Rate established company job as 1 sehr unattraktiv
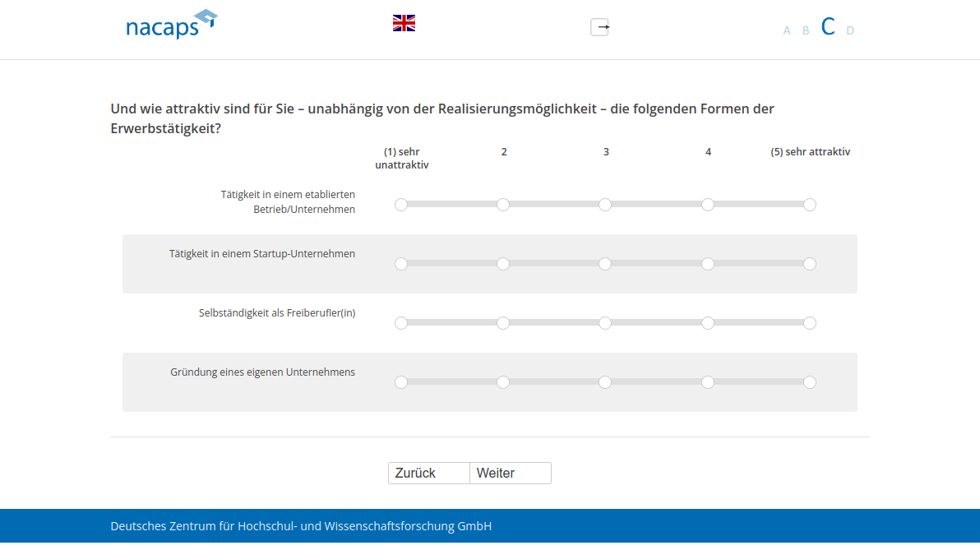Viewport: 980px width, 550px height. tap(401, 205)
